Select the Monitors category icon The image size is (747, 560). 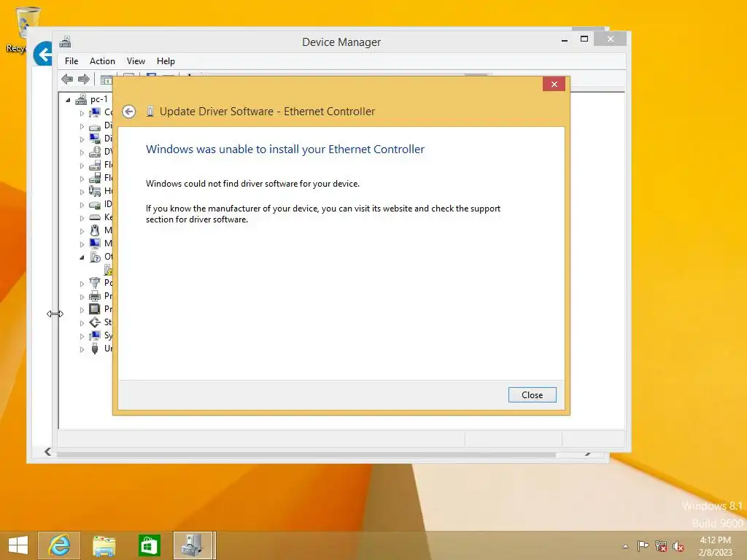coord(95,244)
